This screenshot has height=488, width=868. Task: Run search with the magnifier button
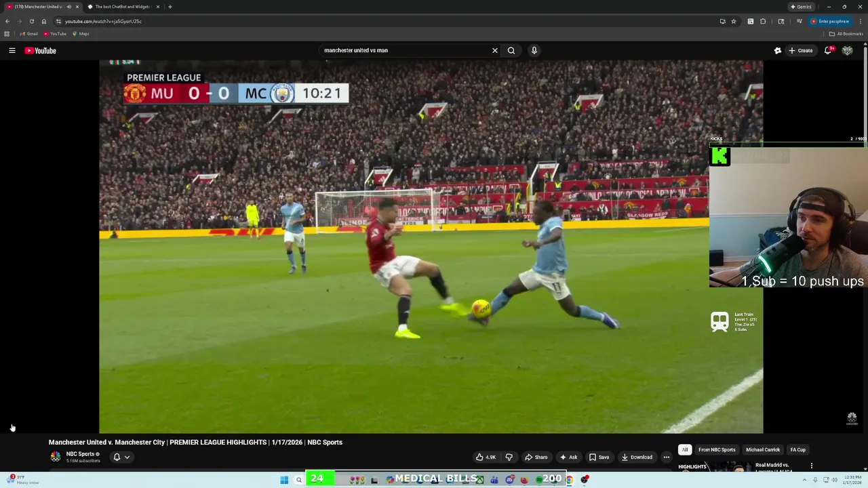(x=511, y=50)
